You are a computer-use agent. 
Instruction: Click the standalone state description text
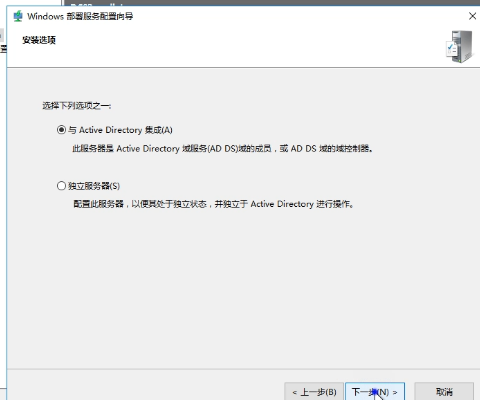pyautogui.click(x=213, y=204)
